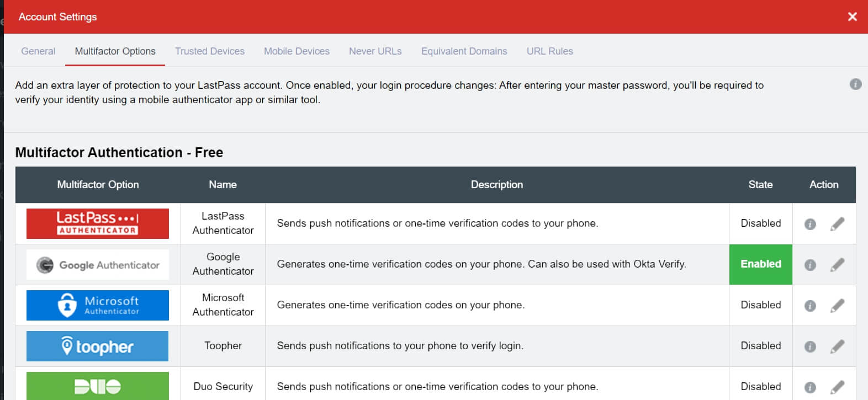Open Toopher info icon
The height and width of the screenshot is (400, 868).
click(810, 346)
